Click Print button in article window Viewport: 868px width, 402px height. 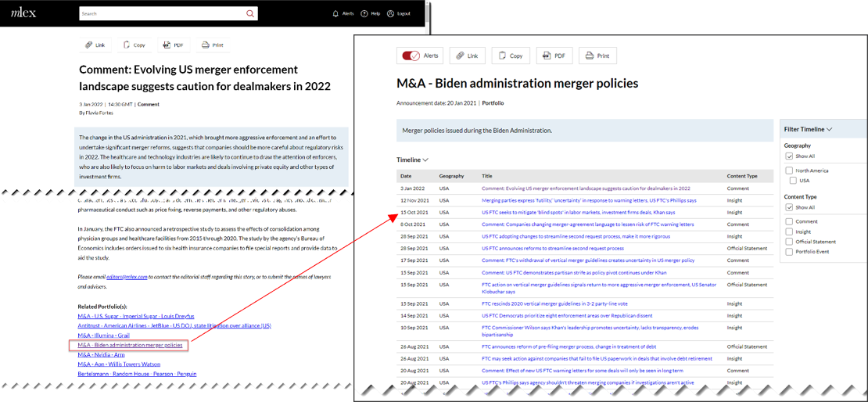pyautogui.click(x=213, y=45)
